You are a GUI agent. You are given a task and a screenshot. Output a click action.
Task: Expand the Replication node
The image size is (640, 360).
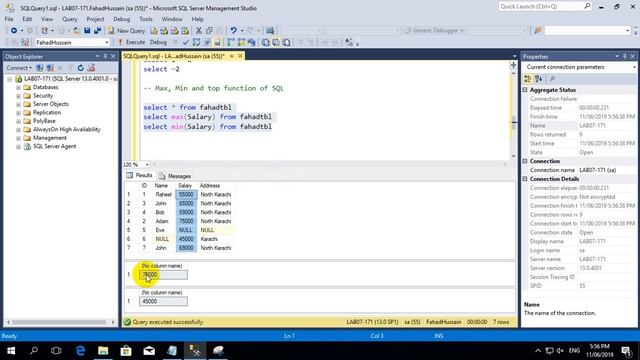point(18,113)
